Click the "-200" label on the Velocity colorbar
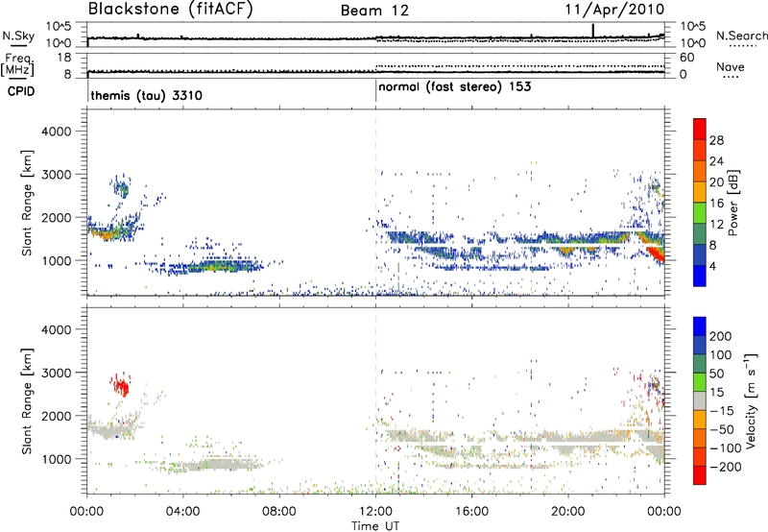 [x=725, y=467]
